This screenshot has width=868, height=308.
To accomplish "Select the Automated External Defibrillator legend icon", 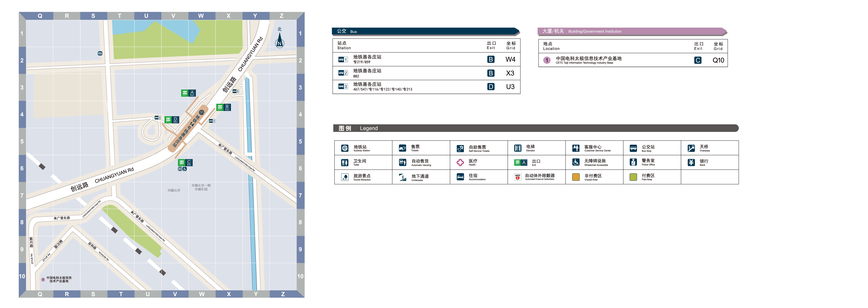I will coord(518,177).
